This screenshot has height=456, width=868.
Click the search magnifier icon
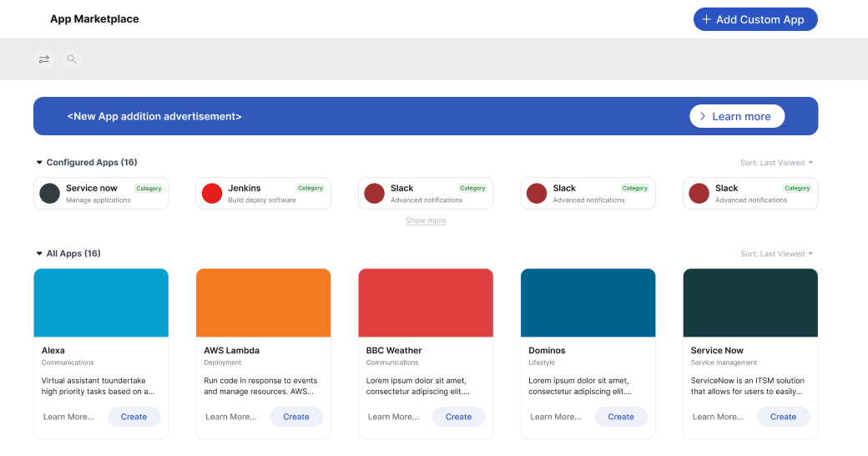(72, 59)
